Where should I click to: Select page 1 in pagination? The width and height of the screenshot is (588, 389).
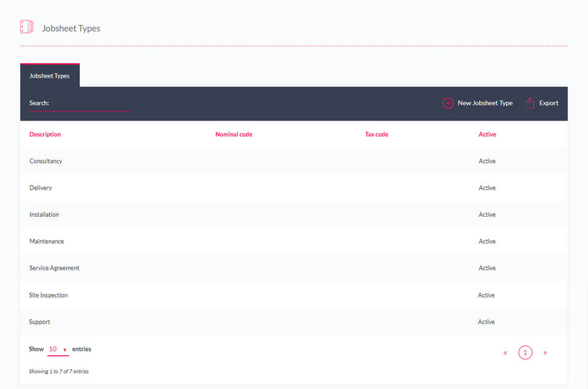tap(525, 353)
